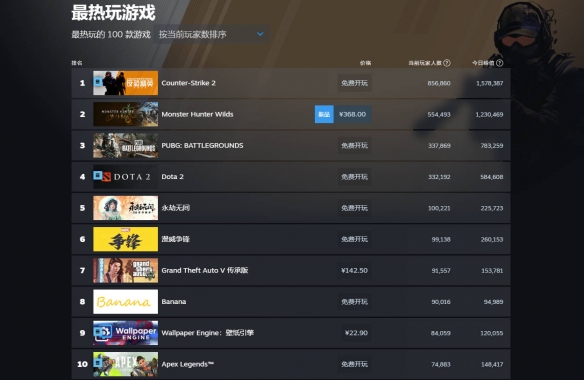
Task: Open Grand Theft Auto V thumbnail
Action: pyautogui.click(x=126, y=270)
